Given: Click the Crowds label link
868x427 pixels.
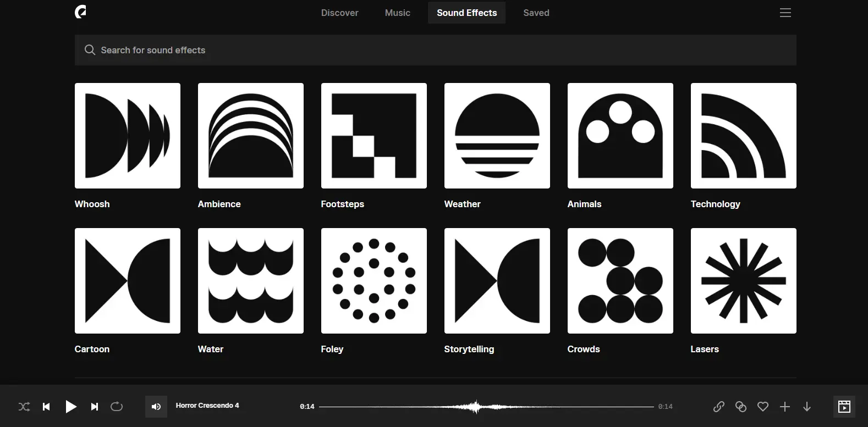Looking at the screenshot, I should (x=584, y=349).
